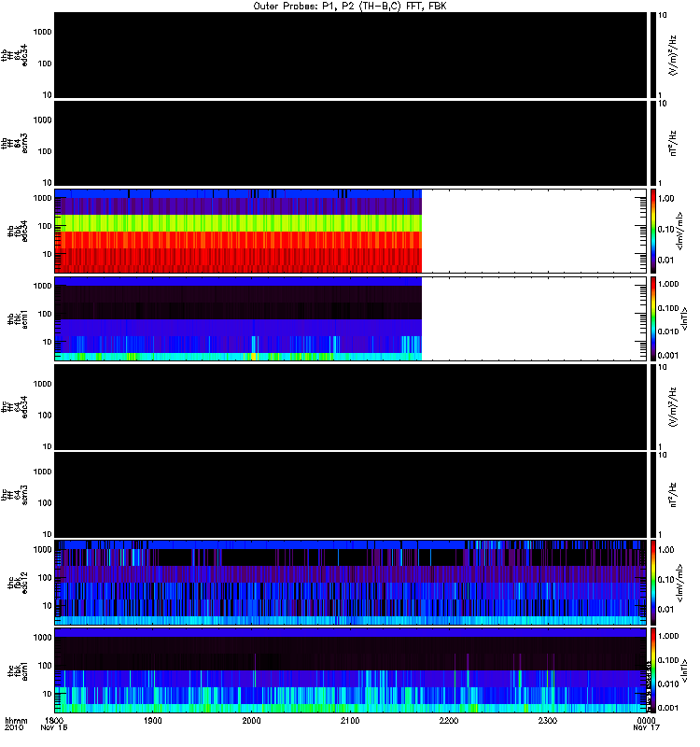Viewport: 700px width, 747px height.
Task: Click the "<|nT|>" unit label beside thc fbk scm1
Action: (x=684, y=670)
